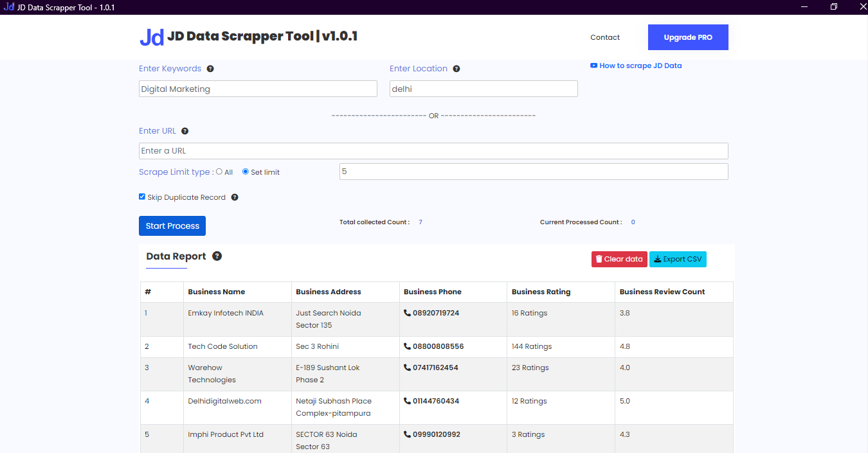Click phone number 08920719724
The image size is (868, 453).
click(436, 313)
